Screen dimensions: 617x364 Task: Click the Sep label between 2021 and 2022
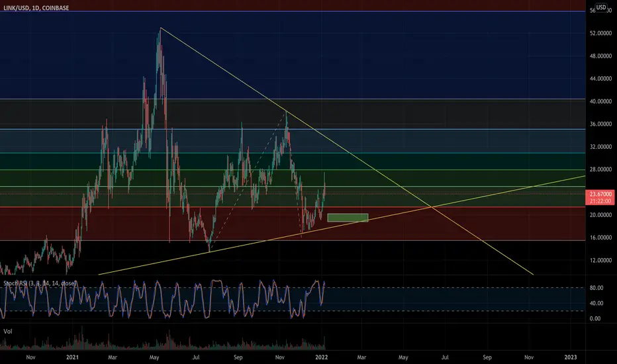238,357
